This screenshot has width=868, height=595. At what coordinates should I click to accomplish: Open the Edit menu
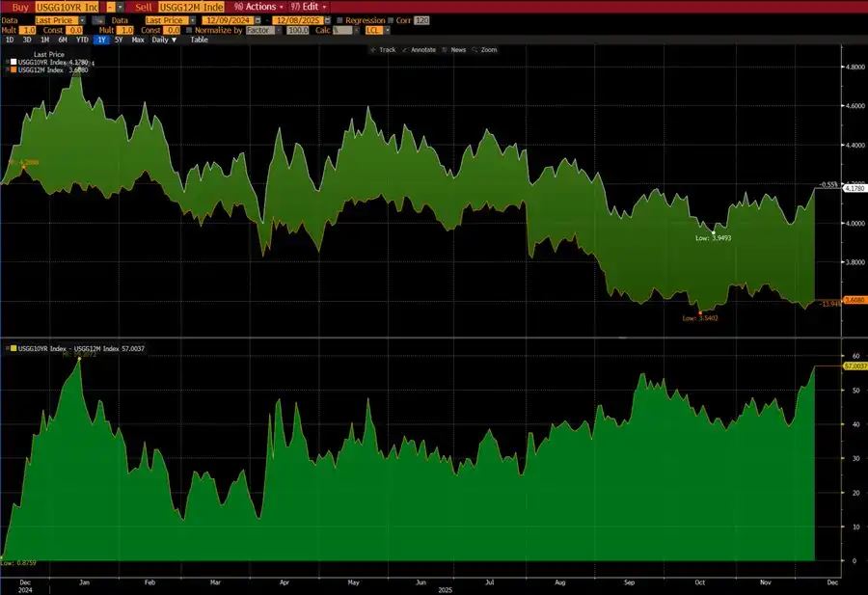pos(309,7)
